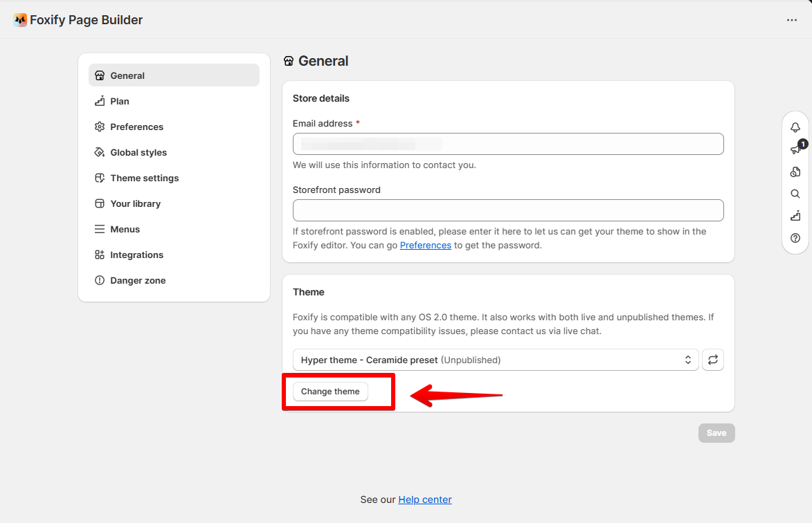Refresh the theme list with sync icon
The height and width of the screenshot is (523, 812).
(x=713, y=360)
